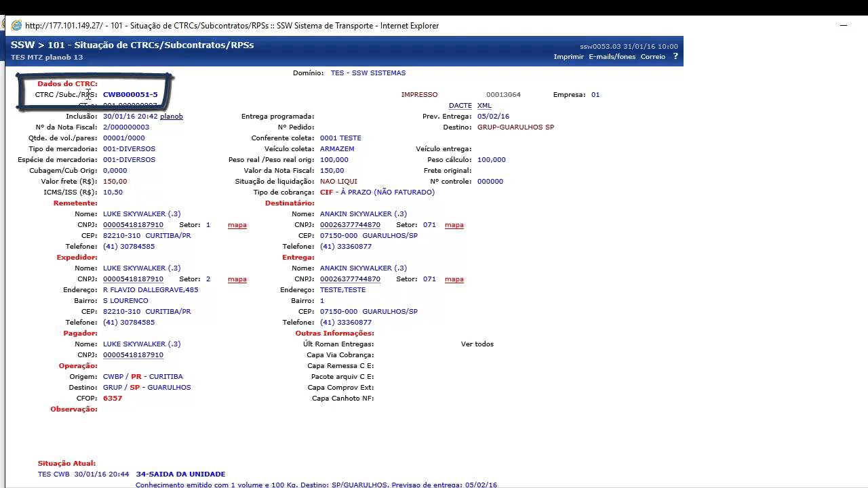Select the number 00013064
This screenshot has width=868, height=488.
[x=503, y=95]
